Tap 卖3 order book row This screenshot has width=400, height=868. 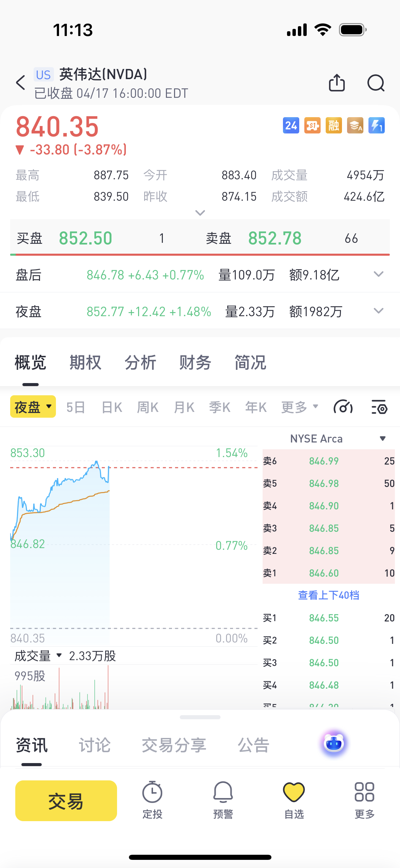tap(329, 528)
